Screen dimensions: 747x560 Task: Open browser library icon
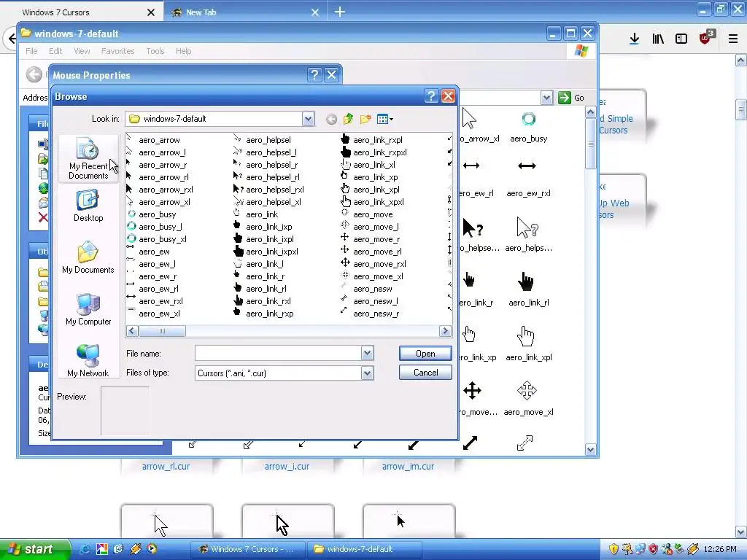click(658, 39)
